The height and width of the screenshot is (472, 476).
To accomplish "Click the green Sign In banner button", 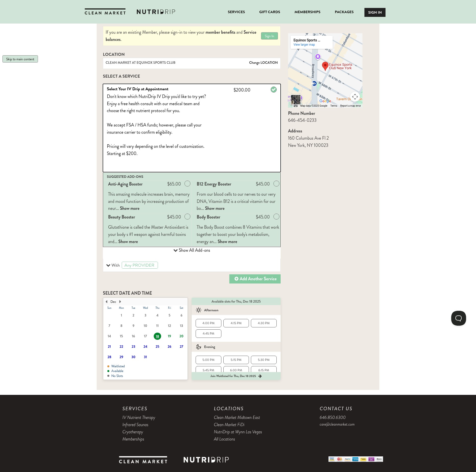I will [269, 36].
